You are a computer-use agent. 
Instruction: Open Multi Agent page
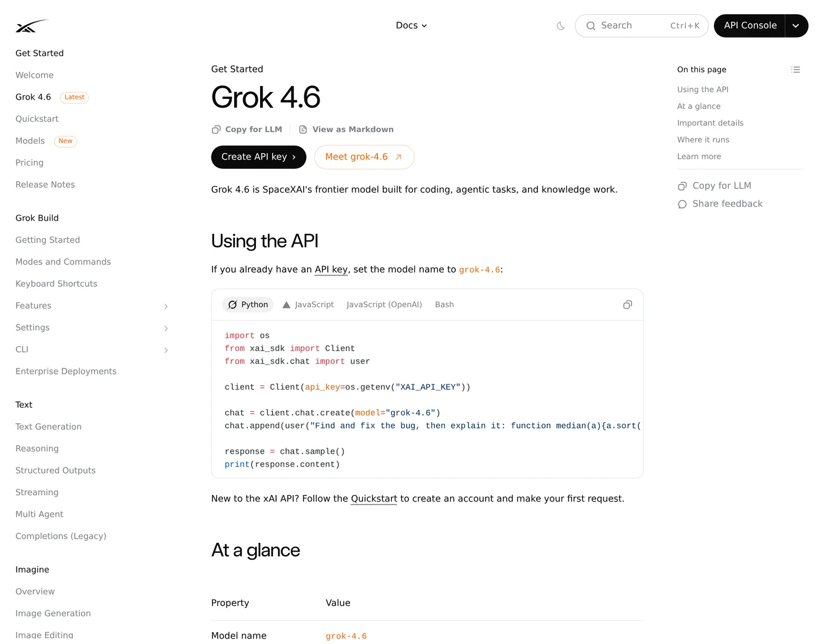[39, 514]
